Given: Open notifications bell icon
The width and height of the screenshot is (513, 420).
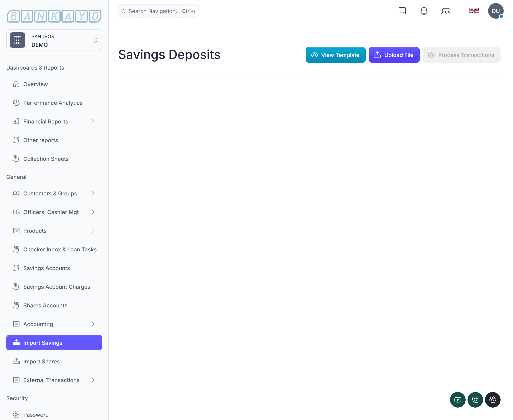Looking at the screenshot, I should tap(424, 11).
